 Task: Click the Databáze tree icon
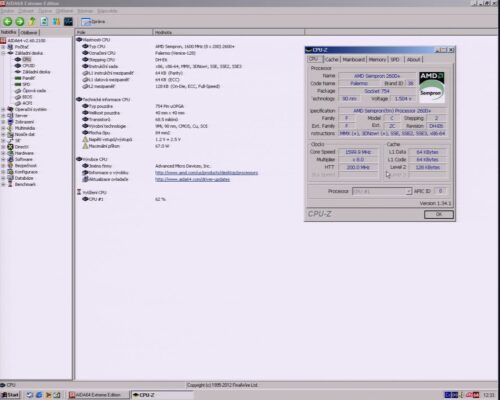click(x=10, y=178)
